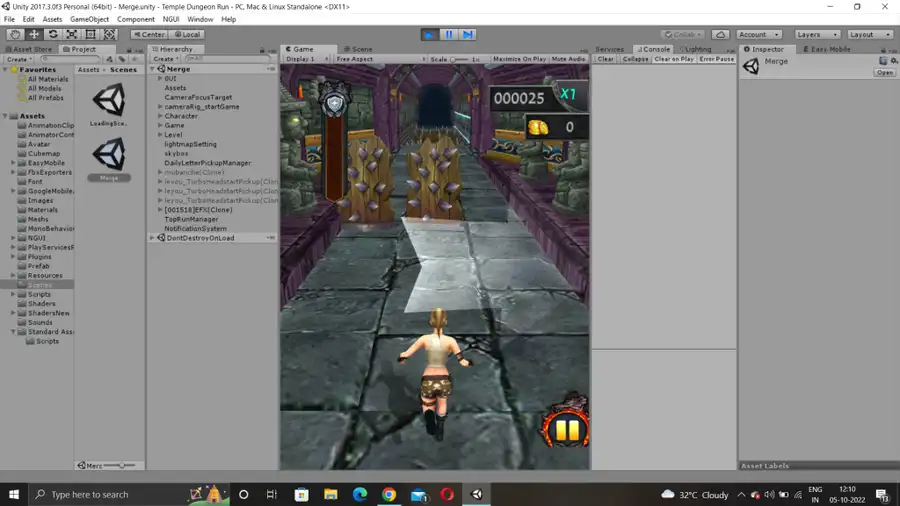Open the Display 1 dropdown
This screenshot has width=900, height=506.
click(x=307, y=59)
